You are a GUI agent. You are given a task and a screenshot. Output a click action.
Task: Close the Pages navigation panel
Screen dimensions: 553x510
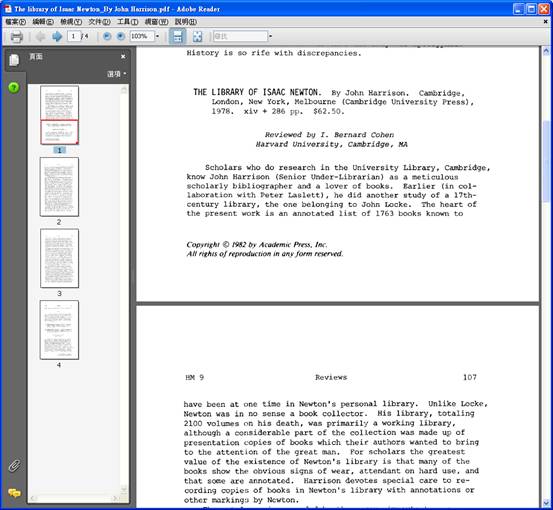[x=123, y=56]
